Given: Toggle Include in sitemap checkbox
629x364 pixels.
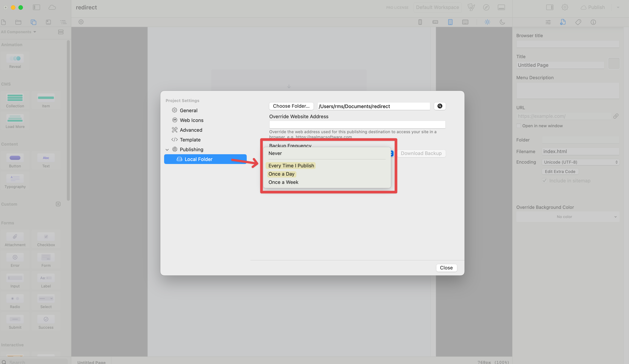Looking at the screenshot, I should coord(545,180).
